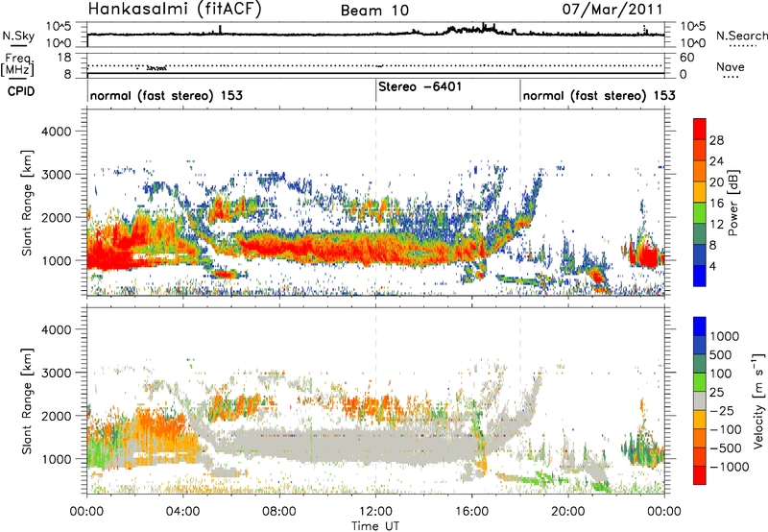Click the "4" power colorbar label
Viewport: 768px width, 532px height.
coord(713,267)
